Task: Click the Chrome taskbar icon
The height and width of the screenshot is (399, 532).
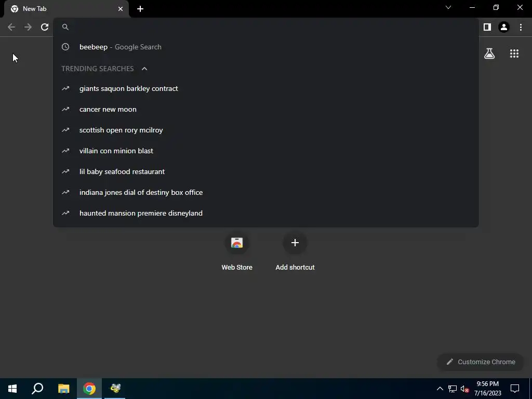Action: (89, 389)
